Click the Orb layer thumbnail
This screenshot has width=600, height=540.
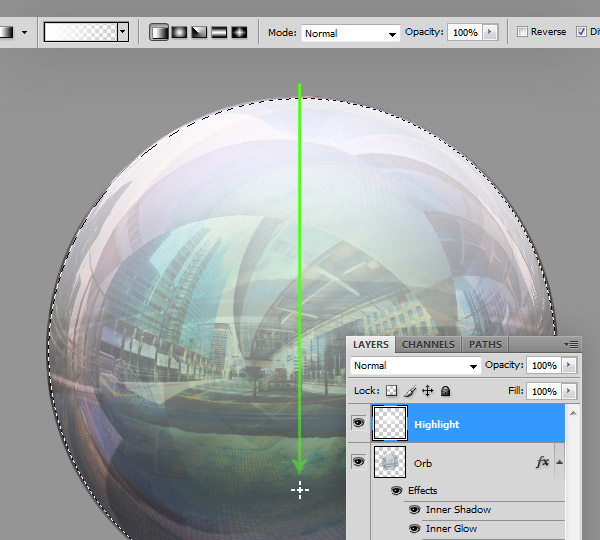pos(390,462)
